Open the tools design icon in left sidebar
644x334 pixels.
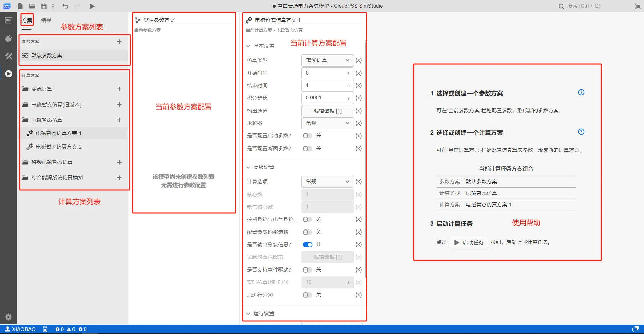[x=9, y=56]
